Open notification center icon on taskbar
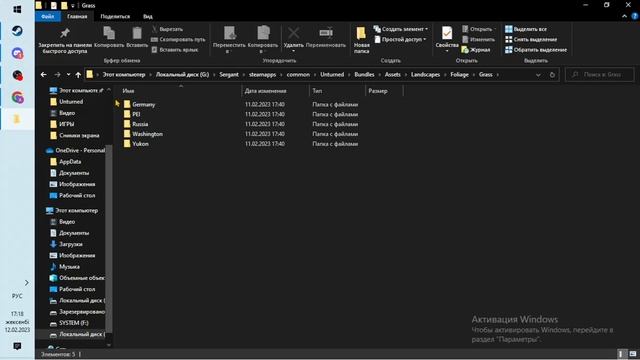The height and width of the screenshot is (360, 640). 17,346
